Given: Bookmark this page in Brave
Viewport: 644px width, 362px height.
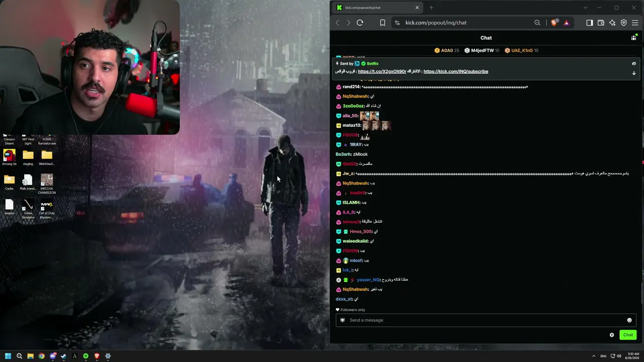Looking at the screenshot, I should [382, 23].
